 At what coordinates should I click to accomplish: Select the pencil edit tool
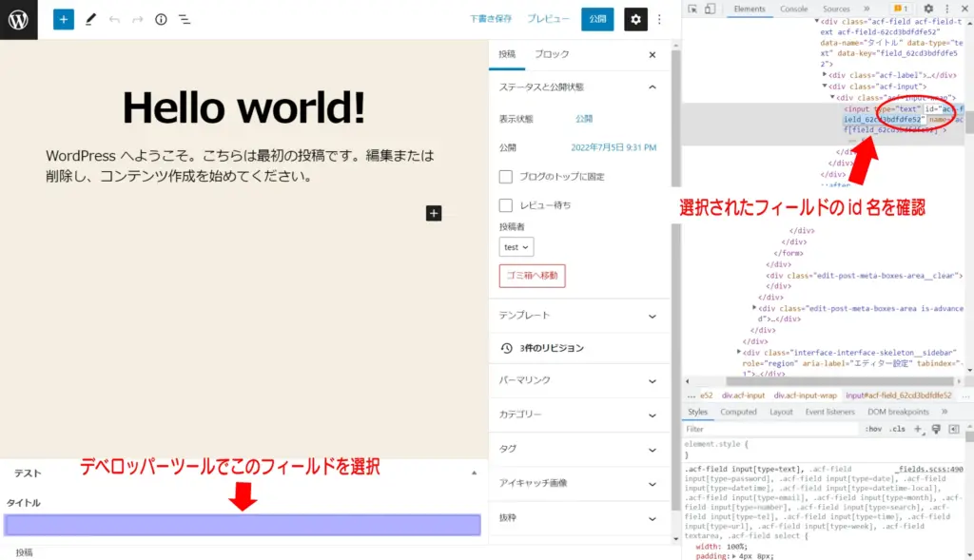90,19
